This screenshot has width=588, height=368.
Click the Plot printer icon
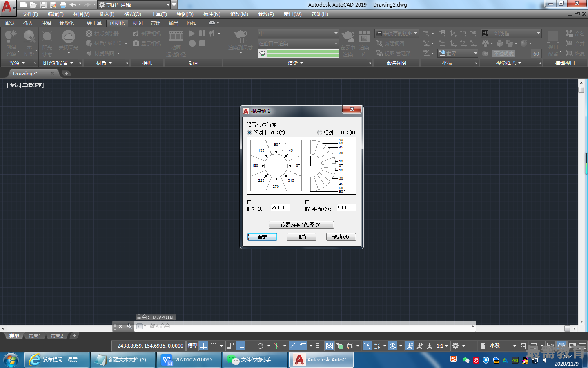coord(62,5)
